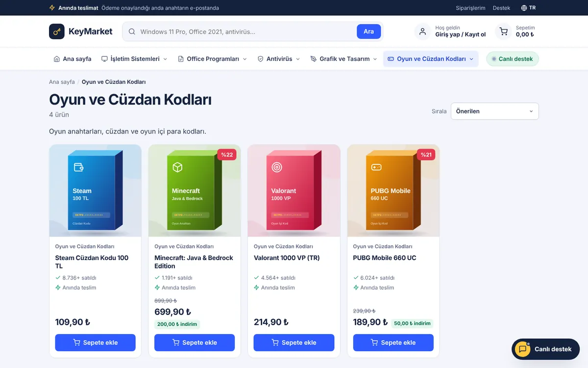Click the document icon beside Office Programları

click(181, 59)
